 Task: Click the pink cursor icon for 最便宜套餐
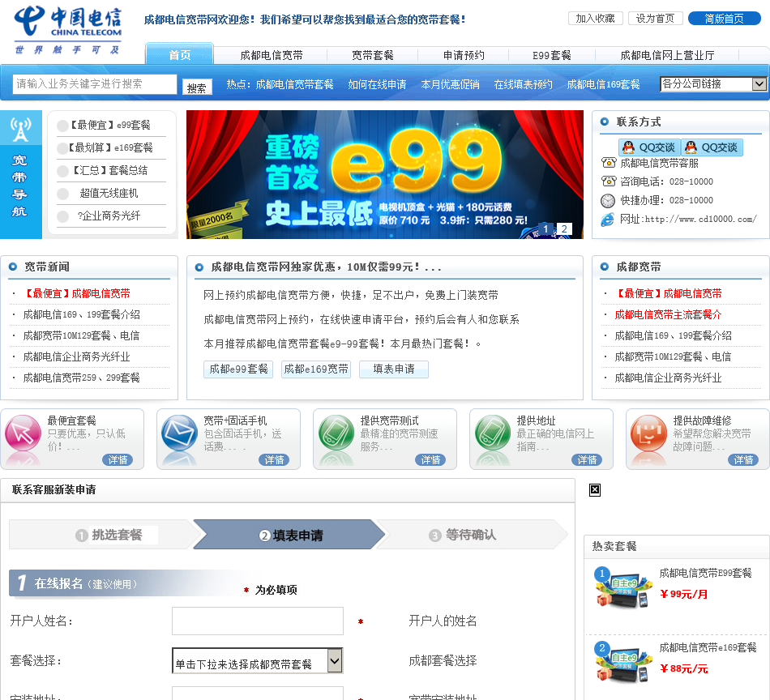click(23, 433)
